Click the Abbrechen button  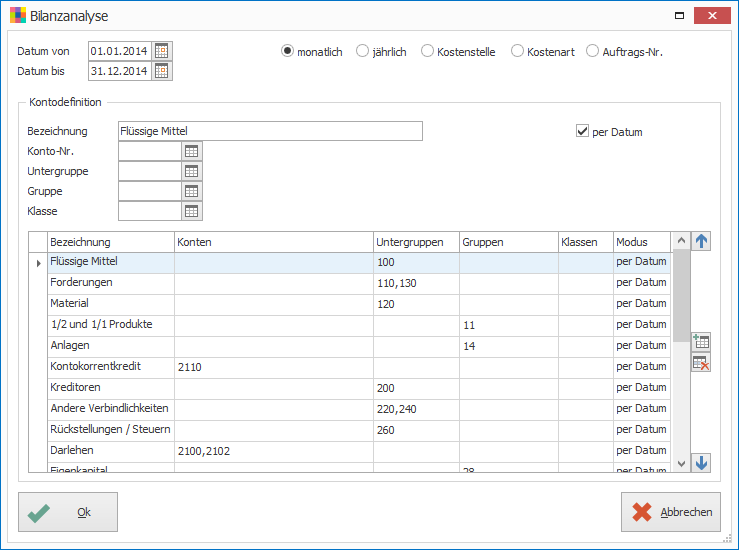(x=671, y=512)
